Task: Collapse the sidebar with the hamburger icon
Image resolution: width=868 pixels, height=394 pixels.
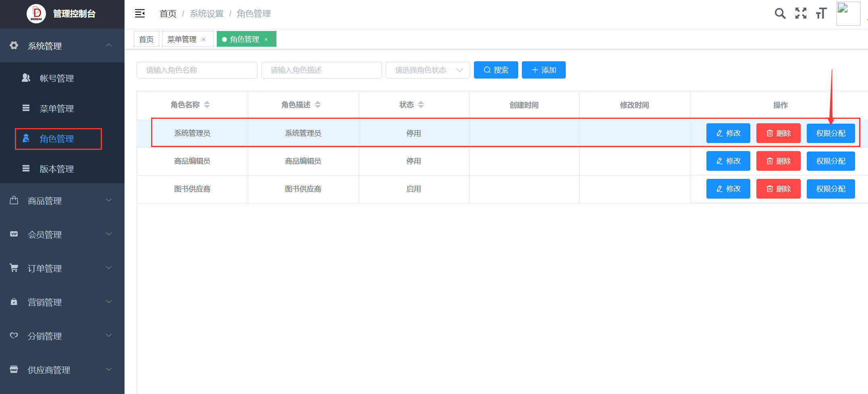Action: click(139, 13)
